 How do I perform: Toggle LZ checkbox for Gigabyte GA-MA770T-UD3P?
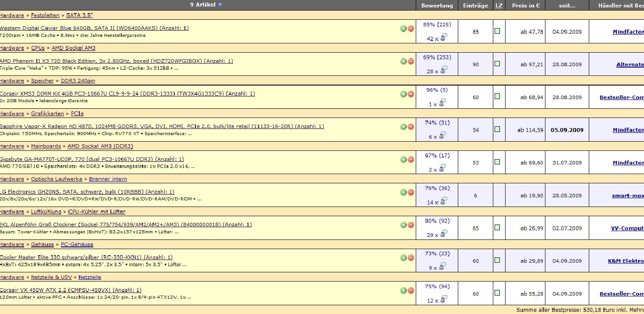[x=497, y=162]
